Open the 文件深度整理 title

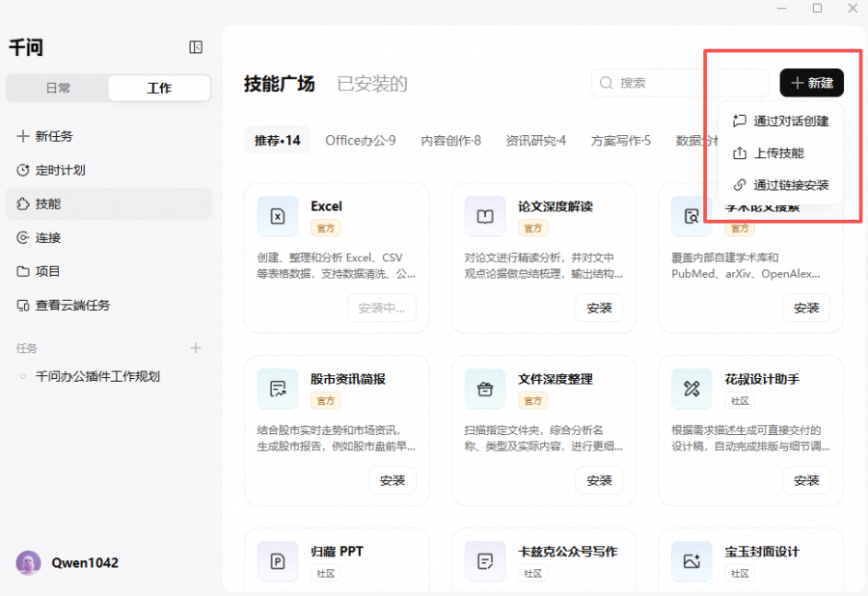(x=556, y=379)
